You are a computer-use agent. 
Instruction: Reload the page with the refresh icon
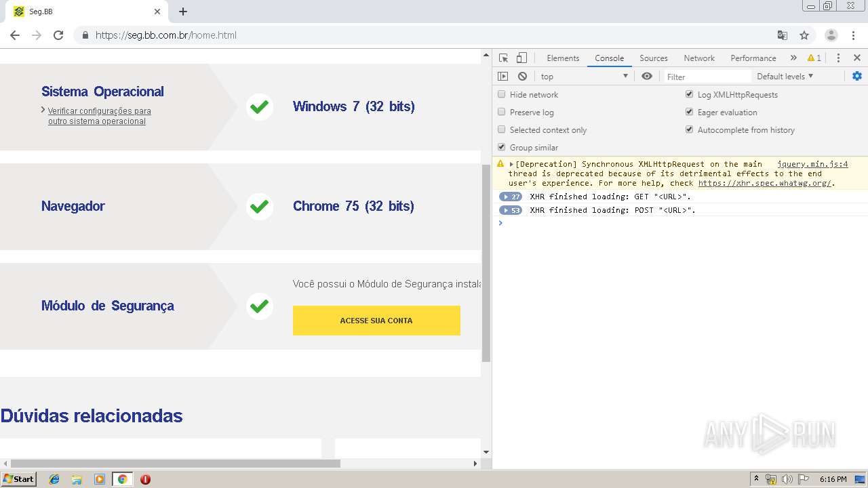click(58, 35)
